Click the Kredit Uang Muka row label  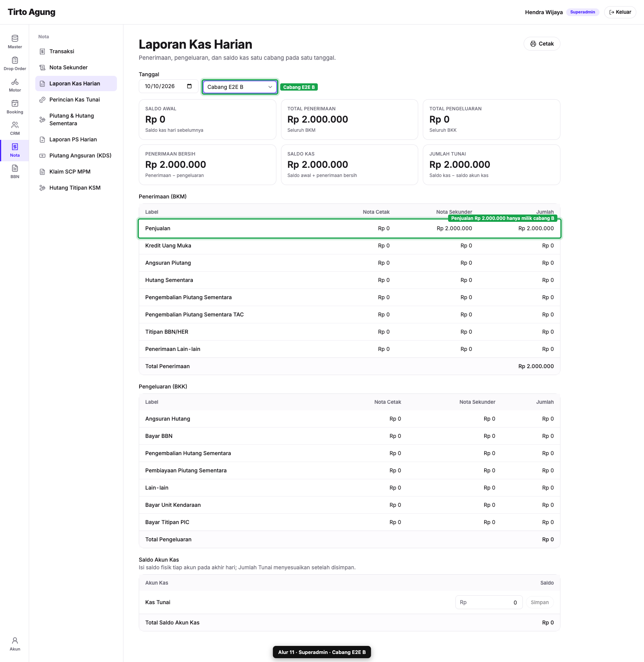(168, 246)
